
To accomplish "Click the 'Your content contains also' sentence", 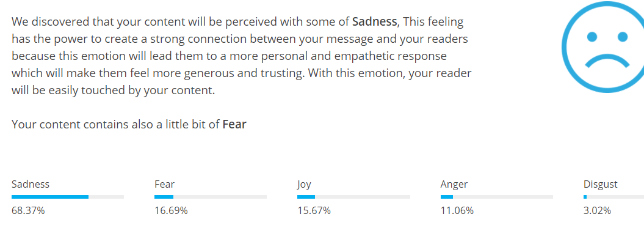I will (129, 124).
